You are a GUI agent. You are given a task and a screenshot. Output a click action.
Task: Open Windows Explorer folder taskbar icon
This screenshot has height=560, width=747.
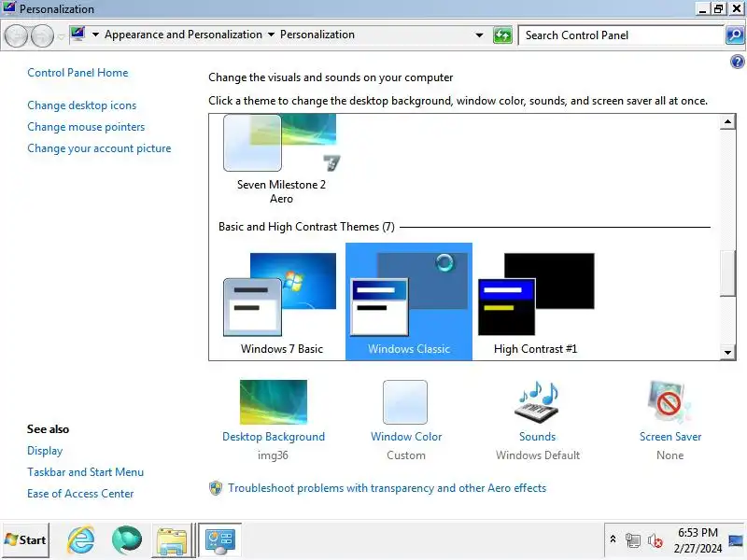click(172, 541)
